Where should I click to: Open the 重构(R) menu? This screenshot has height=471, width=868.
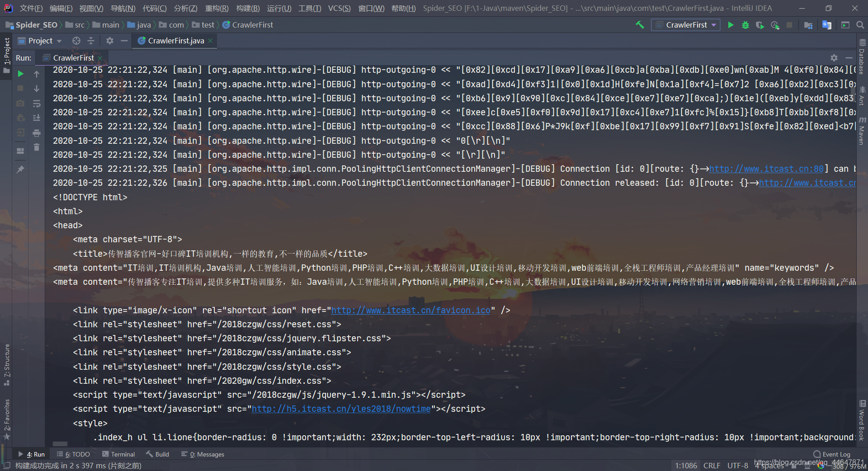pyautogui.click(x=217, y=8)
